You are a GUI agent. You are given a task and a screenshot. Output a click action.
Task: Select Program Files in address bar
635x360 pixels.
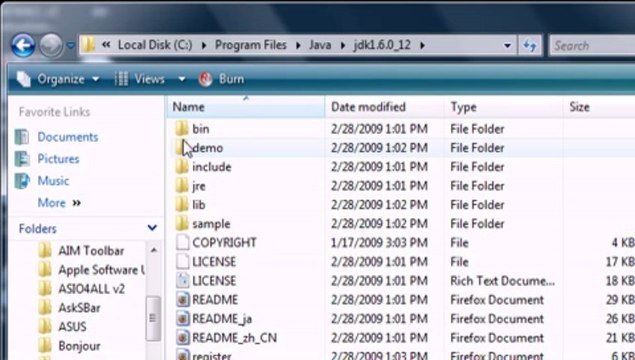[x=251, y=45]
